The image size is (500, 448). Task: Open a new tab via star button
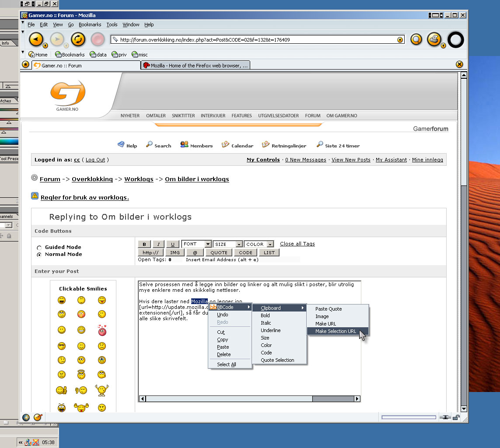pyautogui.click(x=25, y=65)
